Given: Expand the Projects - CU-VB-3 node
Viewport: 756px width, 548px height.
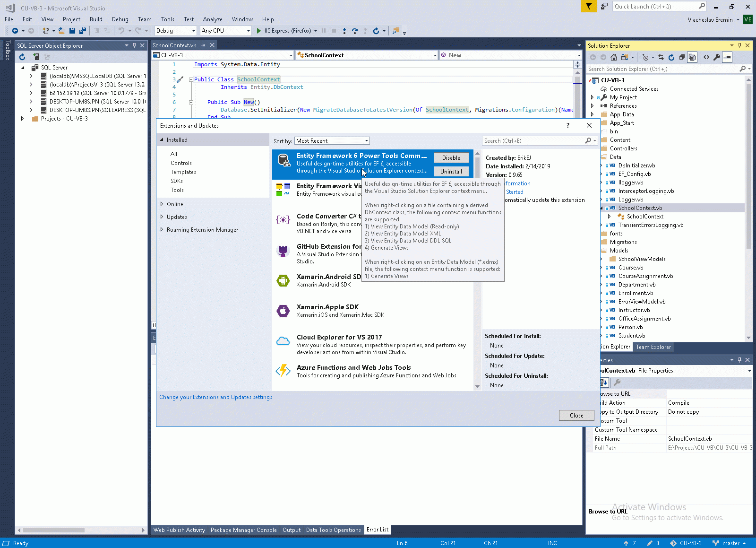Looking at the screenshot, I should click(22, 119).
